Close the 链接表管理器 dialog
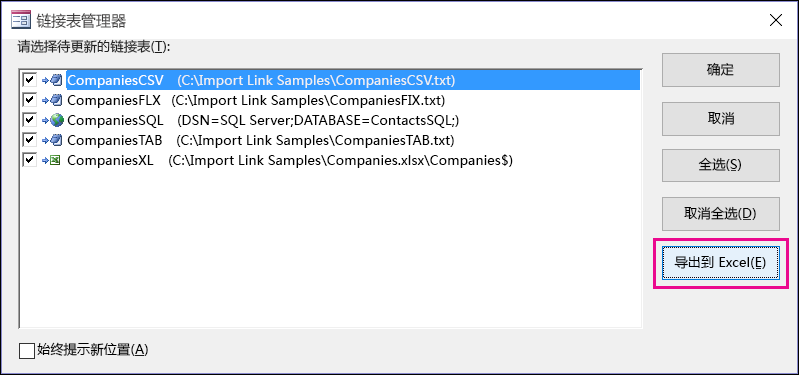The height and width of the screenshot is (375, 799). pyautogui.click(x=776, y=20)
